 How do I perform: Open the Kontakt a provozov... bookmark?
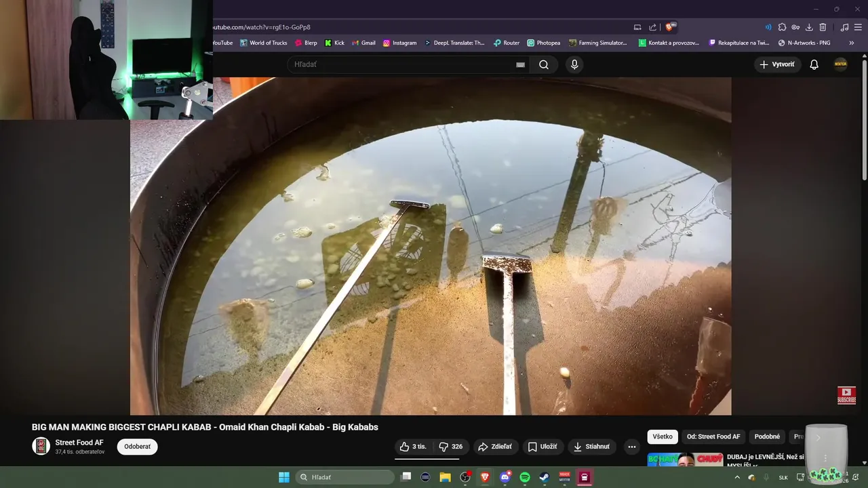pyautogui.click(x=669, y=43)
